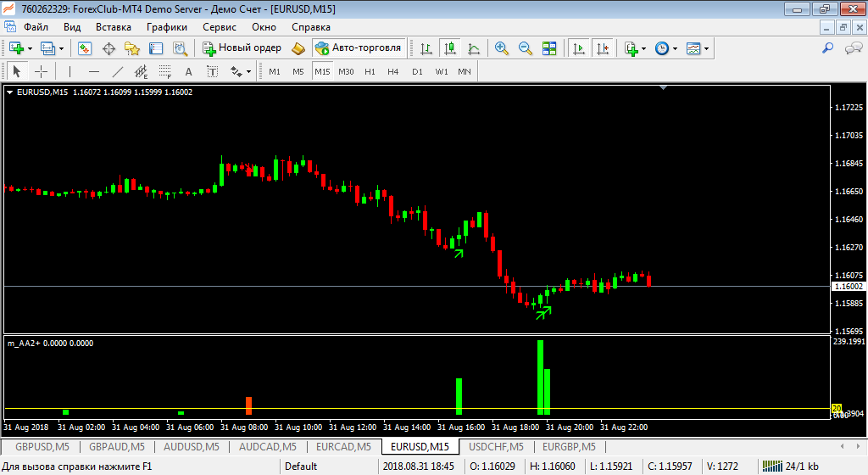The height and width of the screenshot is (475, 868).
Task: Switch to USDCHF,M5 chart tab
Action: pyautogui.click(x=496, y=447)
